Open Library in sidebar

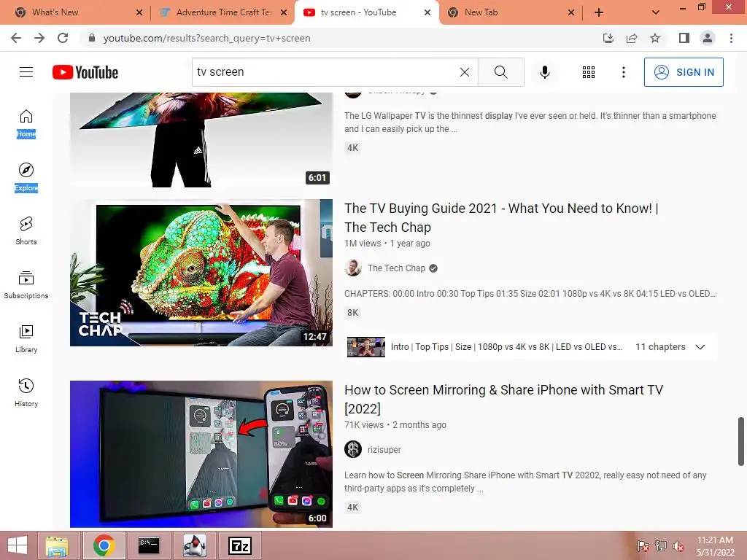[26, 338]
